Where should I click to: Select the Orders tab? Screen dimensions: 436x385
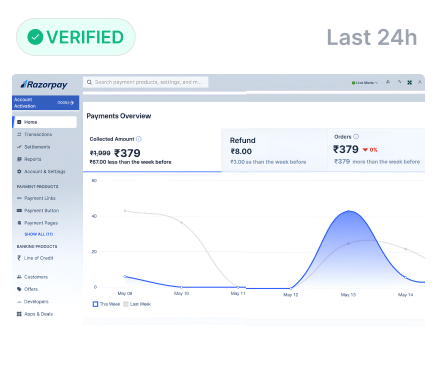[x=376, y=150]
